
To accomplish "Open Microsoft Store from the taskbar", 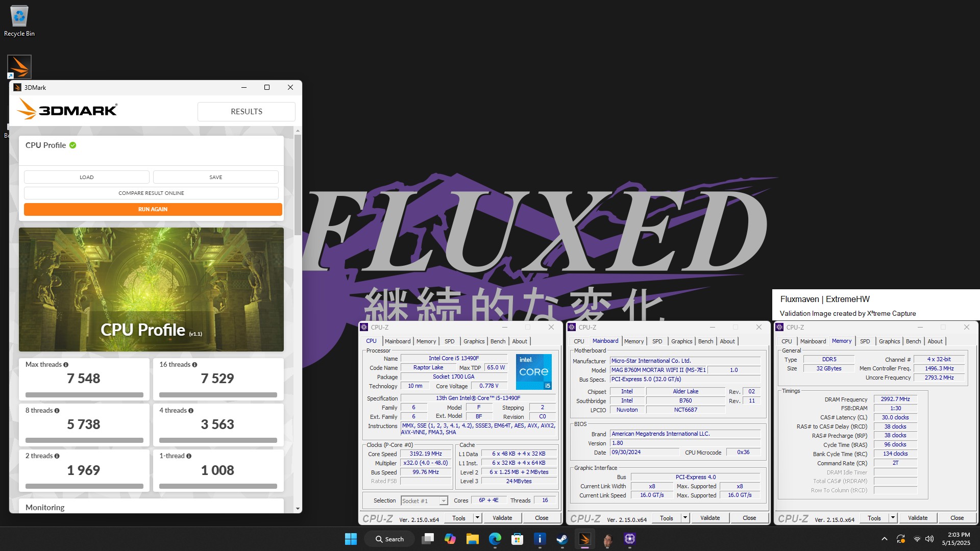I will (x=517, y=539).
